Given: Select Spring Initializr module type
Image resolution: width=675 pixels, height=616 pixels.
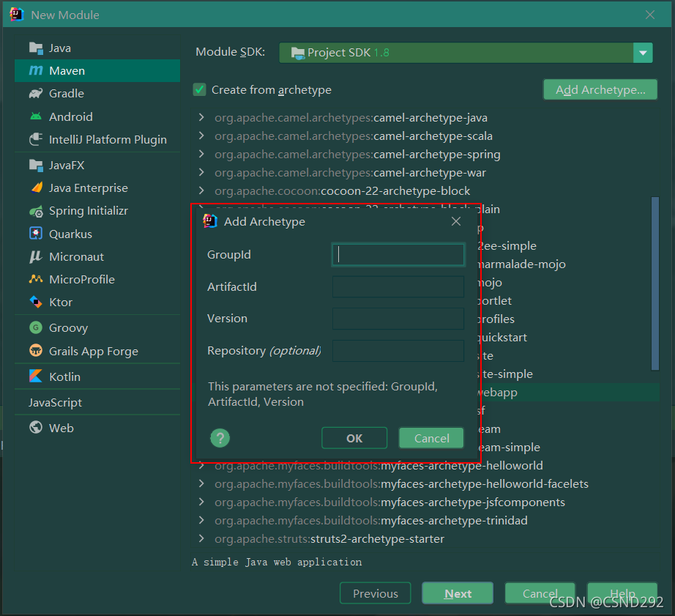Looking at the screenshot, I should tap(97, 211).
